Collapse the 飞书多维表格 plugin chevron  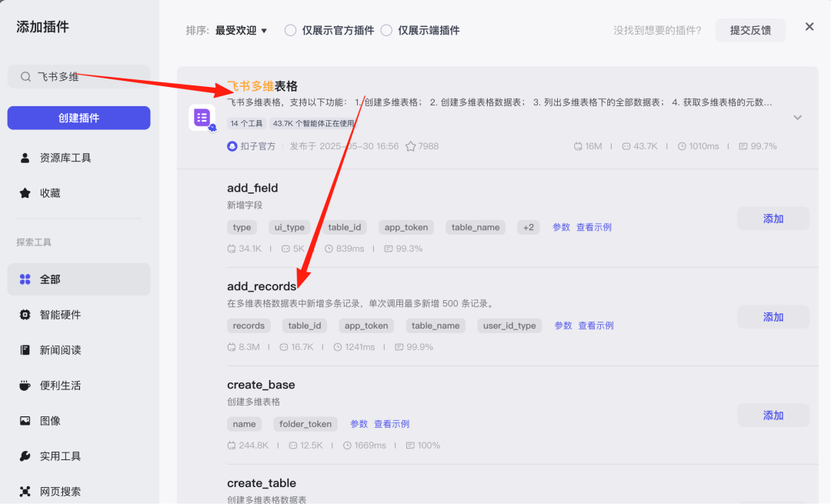pyautogui.click(x=798, y=118)
